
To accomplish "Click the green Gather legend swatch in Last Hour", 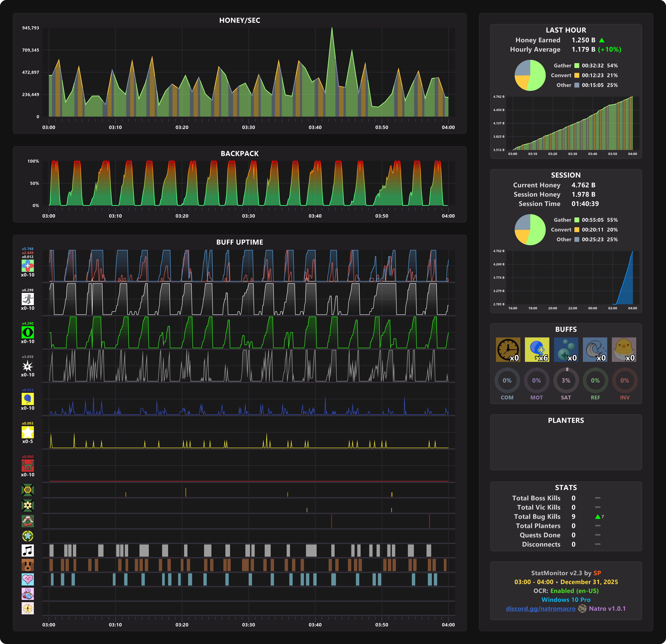I will pos(577,66).
